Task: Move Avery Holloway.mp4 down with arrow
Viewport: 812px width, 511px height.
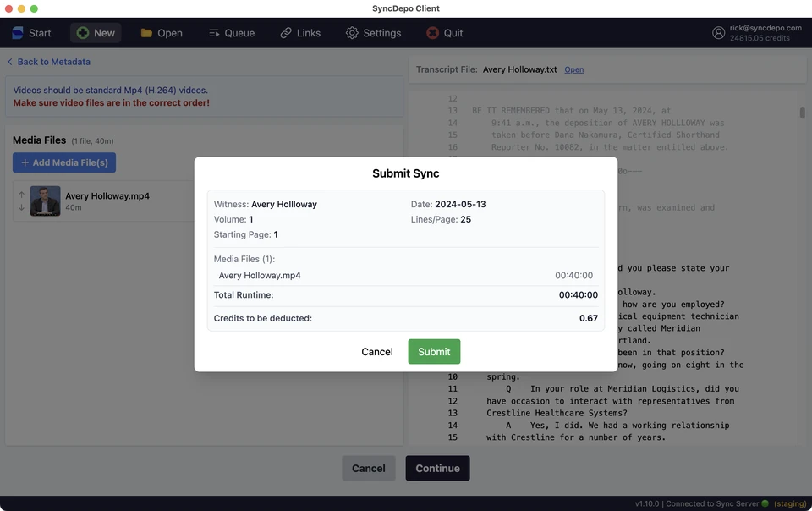Action: 21,207
